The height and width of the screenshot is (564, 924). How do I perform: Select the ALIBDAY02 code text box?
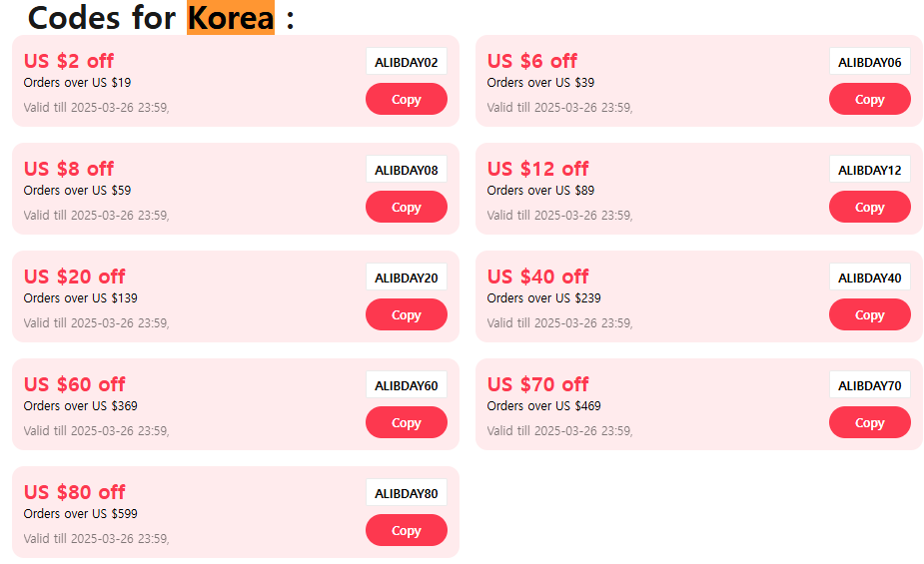tap(406, 62)
